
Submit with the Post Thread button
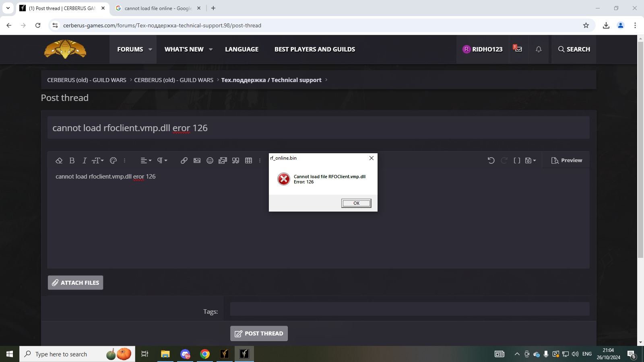click(x=259, y=333)
